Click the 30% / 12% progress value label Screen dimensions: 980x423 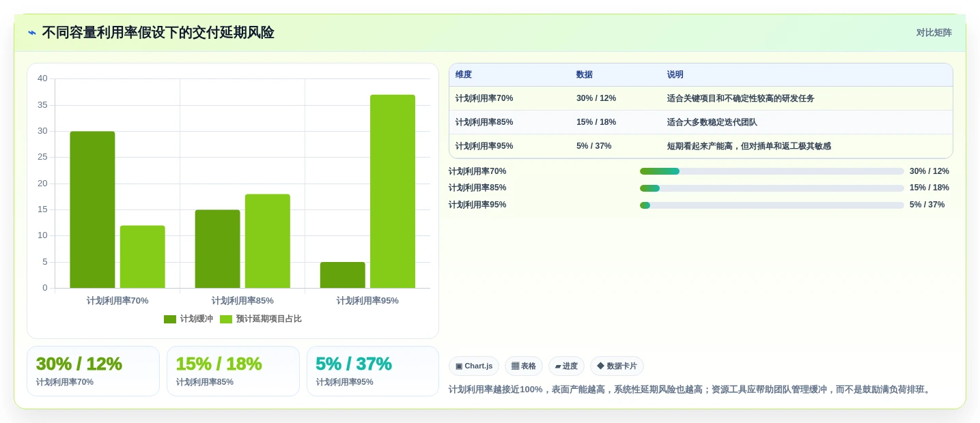point(929,171)
